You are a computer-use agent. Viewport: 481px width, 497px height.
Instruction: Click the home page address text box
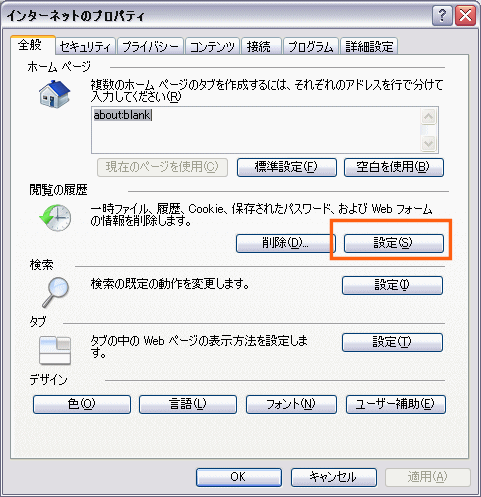click(x=256, y=130)
